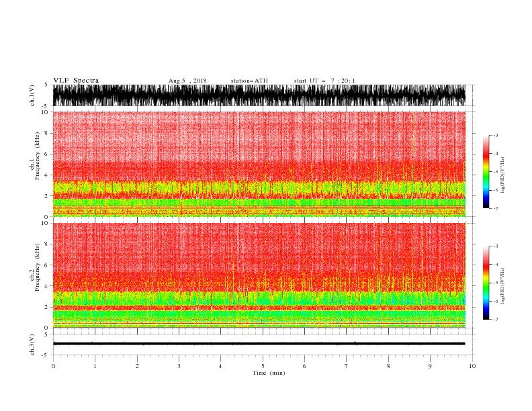
Task: Click the ch.3 flat voltage trace
Action: [259, 344]
